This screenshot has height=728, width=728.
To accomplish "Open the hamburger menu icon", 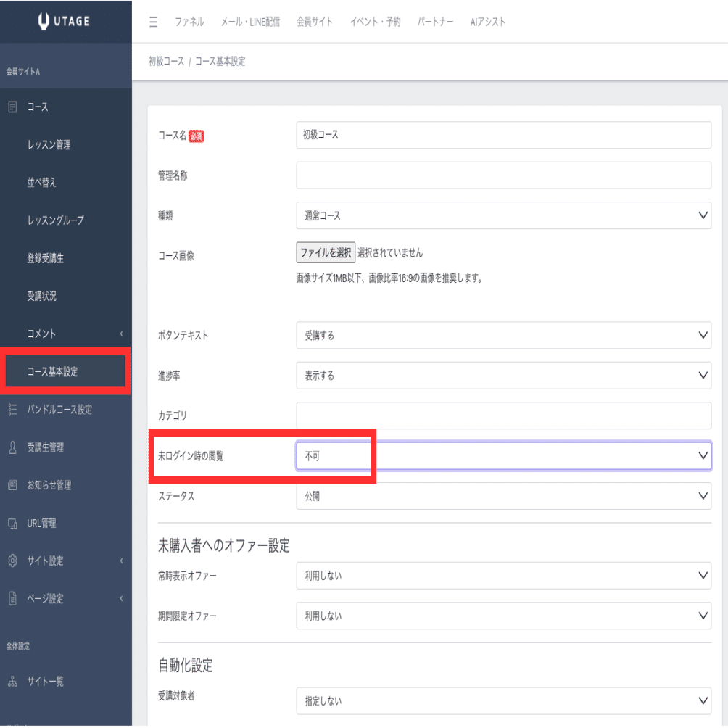I will [152, 21].
